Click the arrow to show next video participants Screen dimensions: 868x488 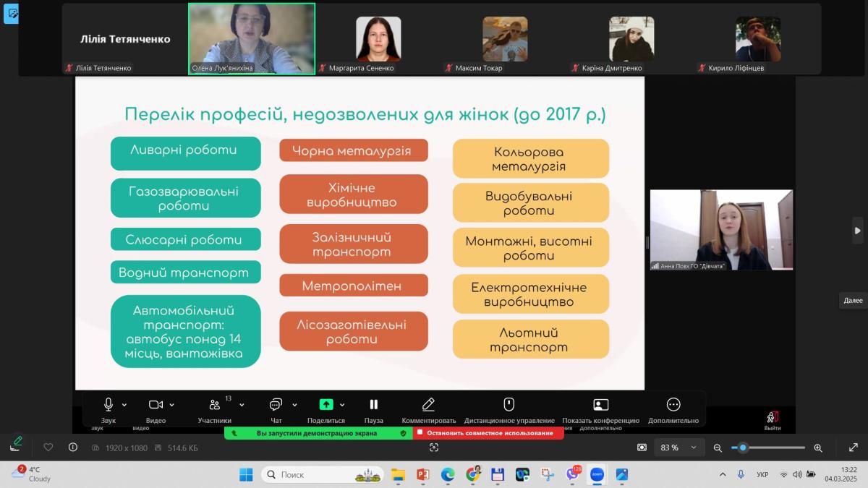(x=857, y=231)
